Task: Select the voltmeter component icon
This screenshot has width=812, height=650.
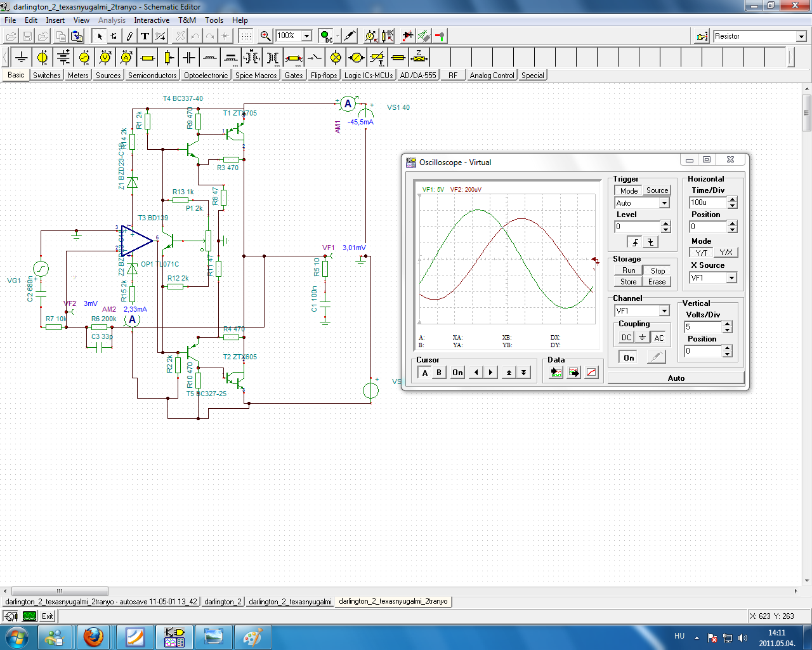Action: [105, 58]
